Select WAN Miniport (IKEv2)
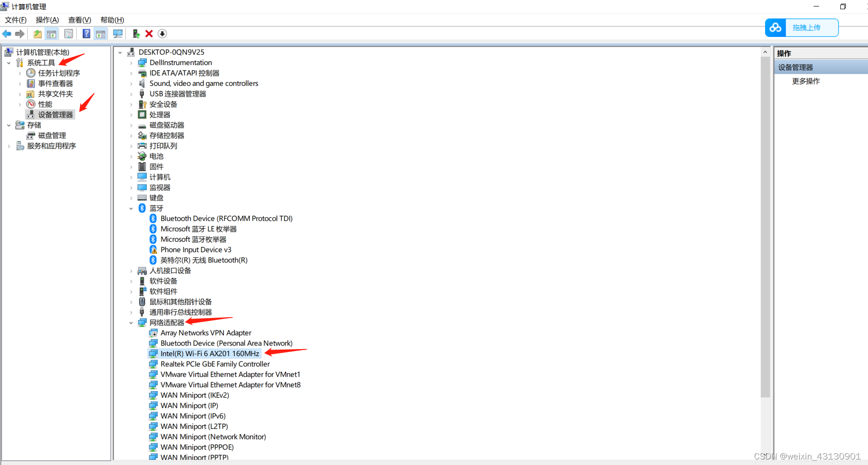 pos(195,395)
